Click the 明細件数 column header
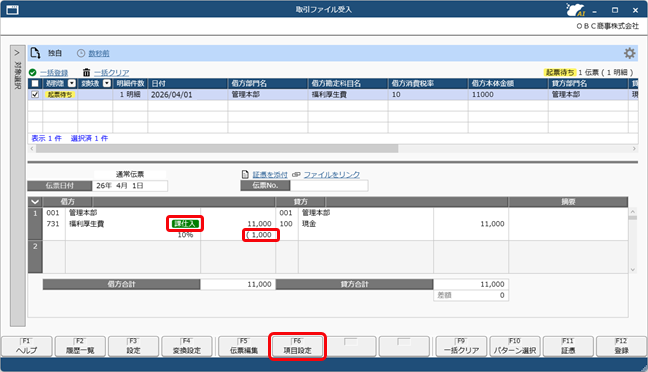 click(130, 83)
